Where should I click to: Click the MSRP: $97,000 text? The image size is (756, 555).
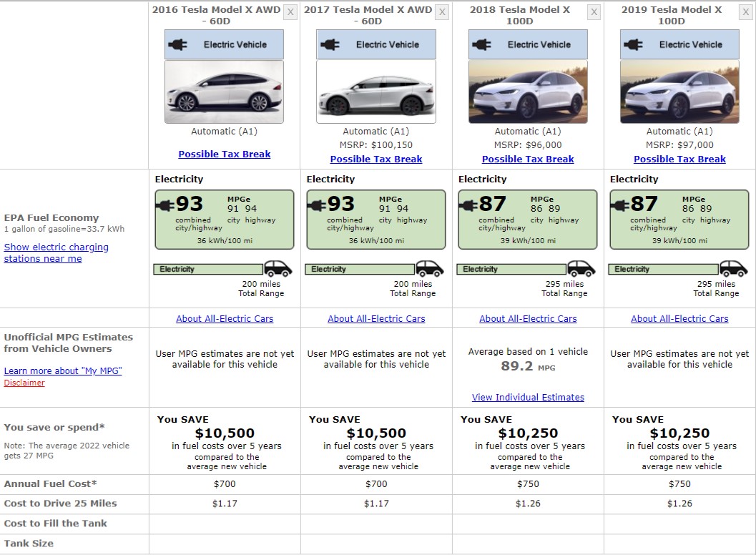679,145
